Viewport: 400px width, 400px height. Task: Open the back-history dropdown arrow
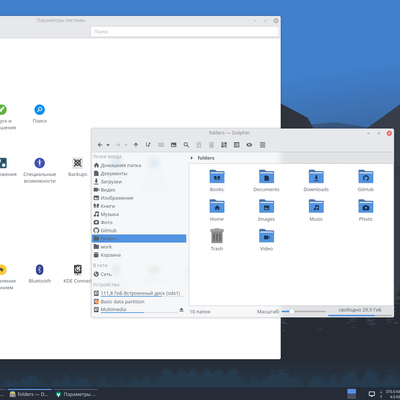coord(108,145)
